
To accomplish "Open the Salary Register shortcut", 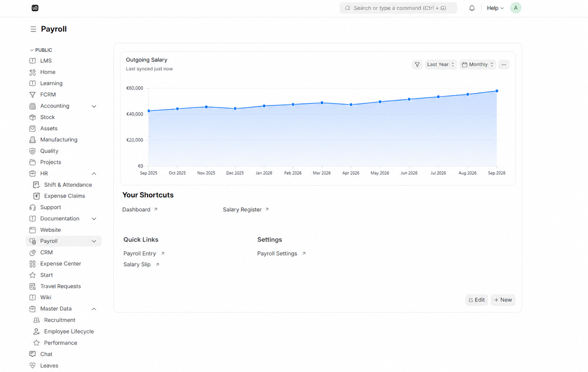I will coord(246,210).
